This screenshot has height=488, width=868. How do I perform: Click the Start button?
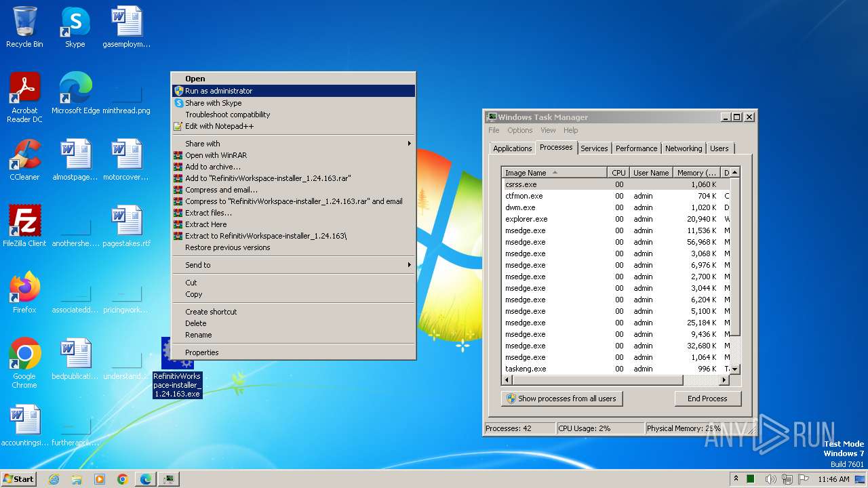(x=19, y=479)
